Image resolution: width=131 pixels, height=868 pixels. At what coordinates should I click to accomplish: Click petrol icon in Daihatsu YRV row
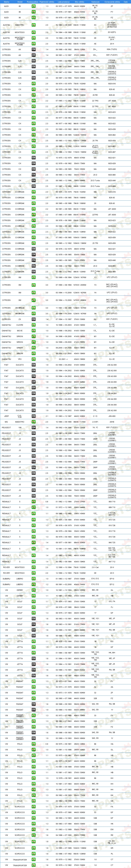coord(34,359)
